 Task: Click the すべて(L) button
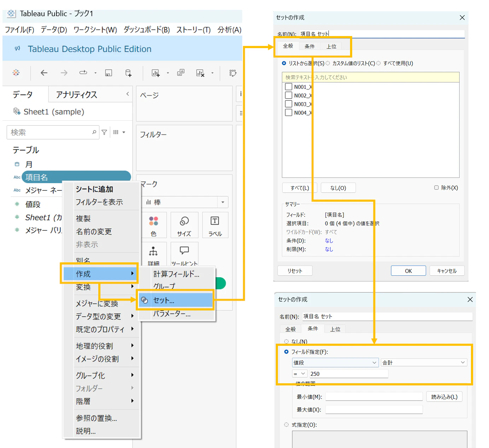(x=300, y=188)
